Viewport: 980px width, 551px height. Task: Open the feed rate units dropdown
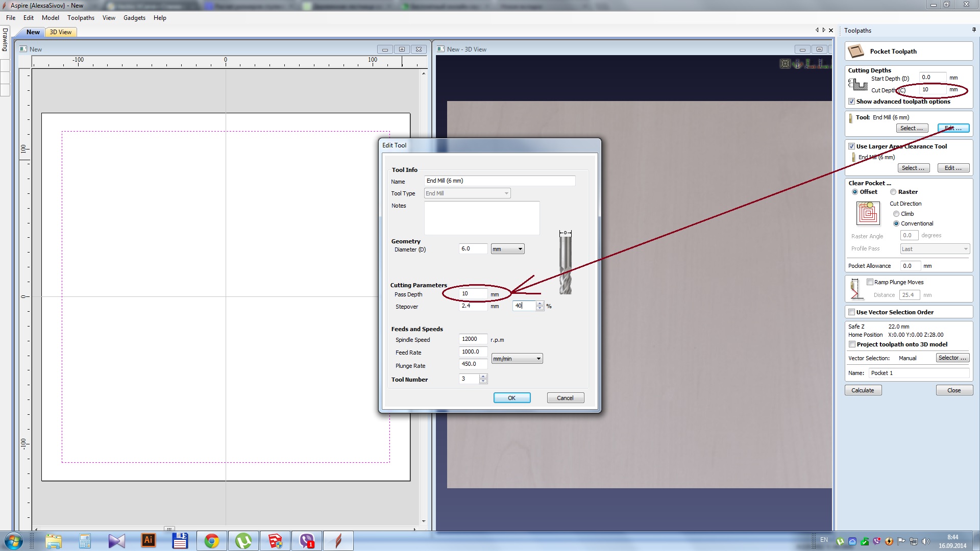(517, 359)
